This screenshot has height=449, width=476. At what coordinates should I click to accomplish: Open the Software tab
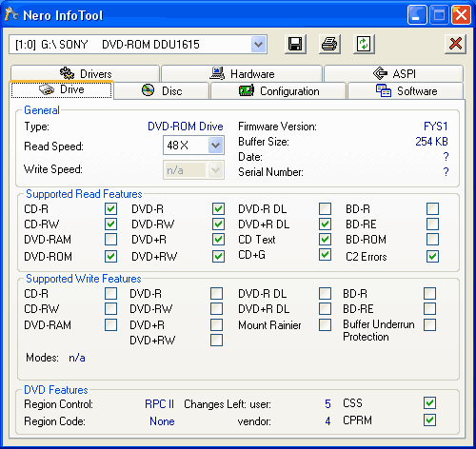click(406, 91)
